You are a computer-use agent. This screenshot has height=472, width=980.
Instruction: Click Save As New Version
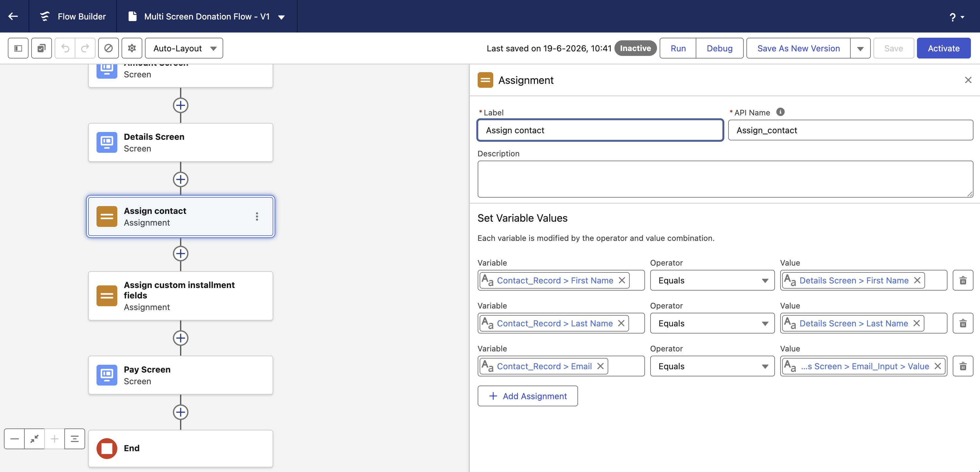pyautogui.click(x=798, y=48)
